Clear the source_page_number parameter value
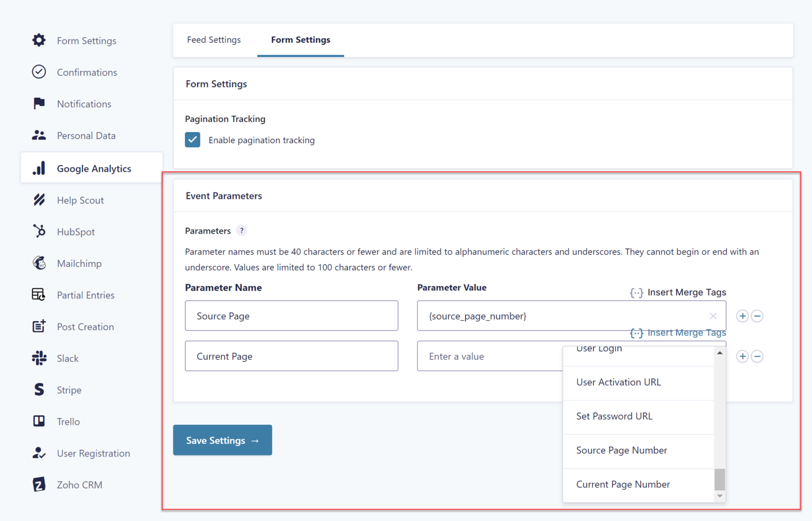Screen dimensions: 812x521 713,315
